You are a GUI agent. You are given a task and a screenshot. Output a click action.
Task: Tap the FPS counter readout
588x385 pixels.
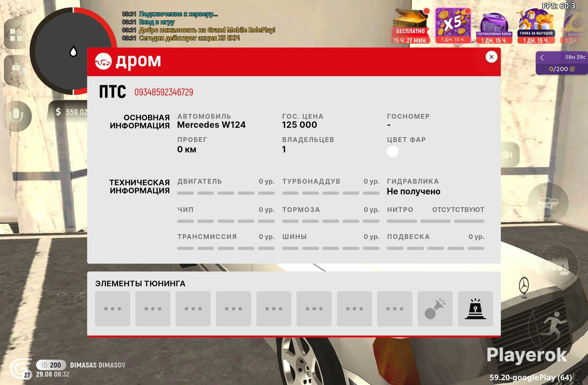(x=559, y=6)
